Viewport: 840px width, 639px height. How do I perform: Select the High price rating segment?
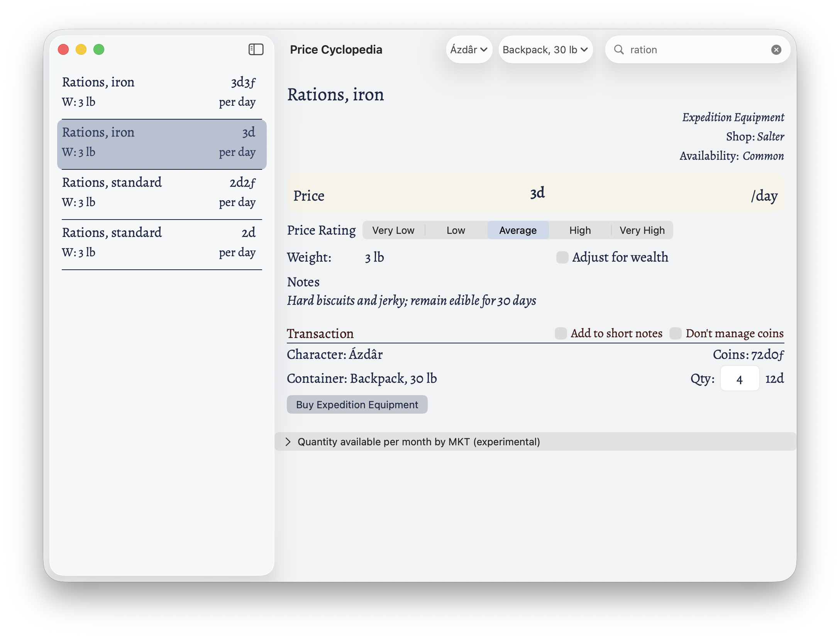tap(580, 230)
